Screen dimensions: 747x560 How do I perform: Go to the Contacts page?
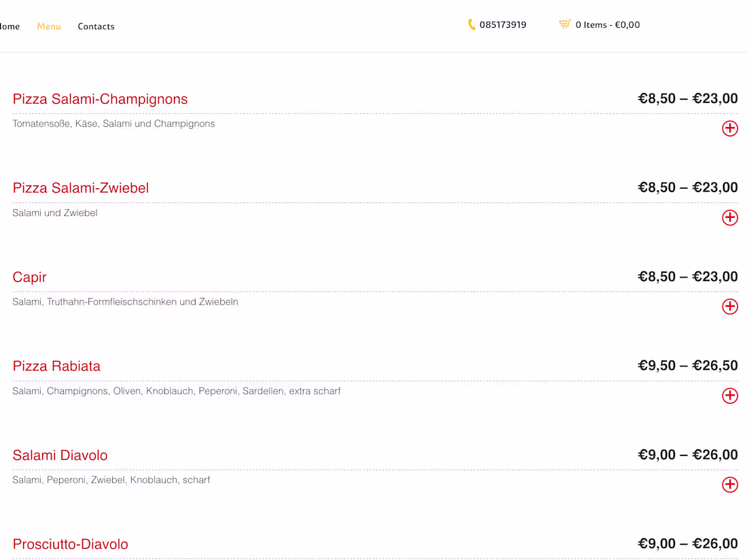(96, 26)
